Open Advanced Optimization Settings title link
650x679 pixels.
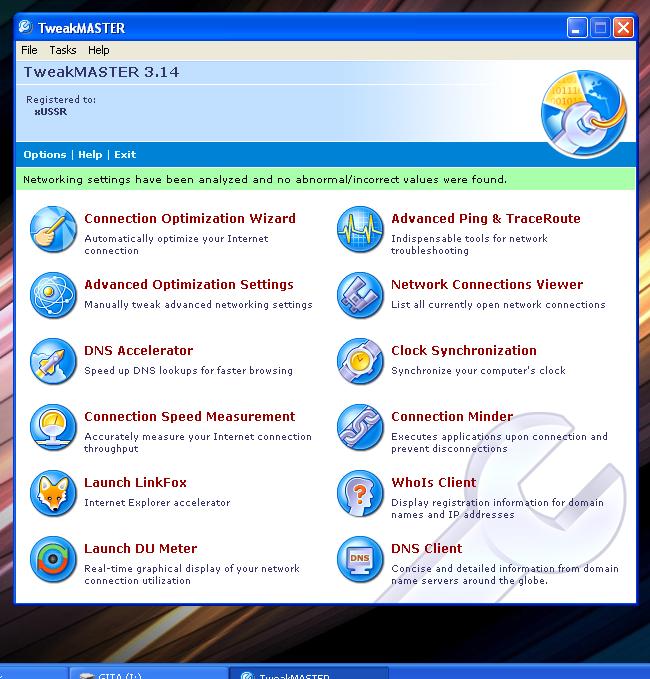pyautogui.click(x=189, y=285)
